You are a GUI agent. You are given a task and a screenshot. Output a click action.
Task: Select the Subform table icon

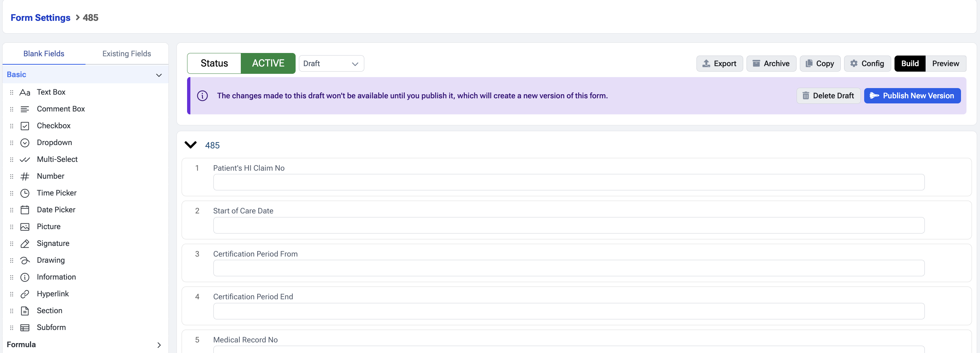pos(25,327)
